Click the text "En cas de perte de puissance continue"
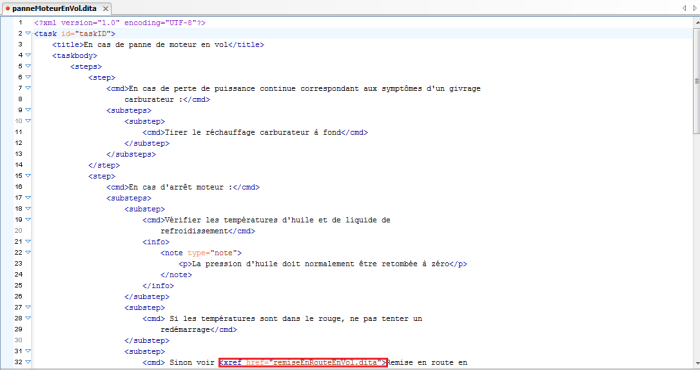Screen dimensions: 700x370 [212, 88]
